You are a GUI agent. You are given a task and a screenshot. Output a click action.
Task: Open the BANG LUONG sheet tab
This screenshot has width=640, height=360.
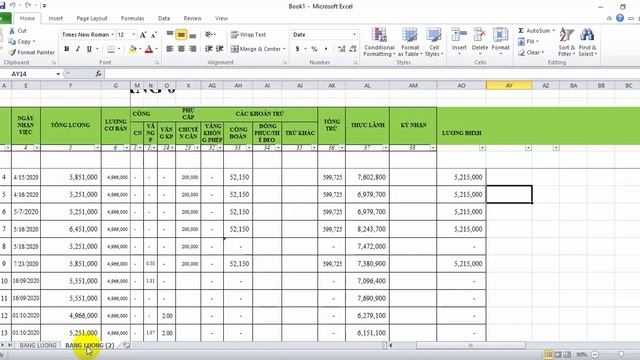[x=38, y=345]
